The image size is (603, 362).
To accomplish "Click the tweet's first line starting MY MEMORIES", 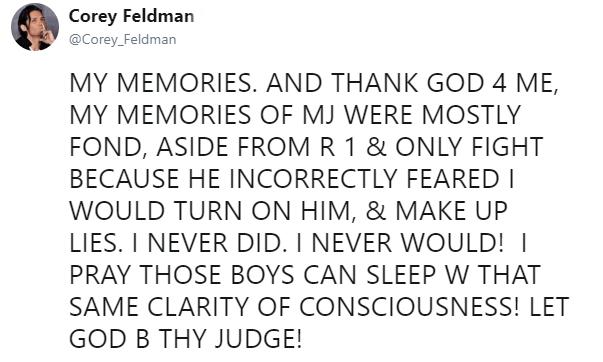I will click(x=314, y=83).
